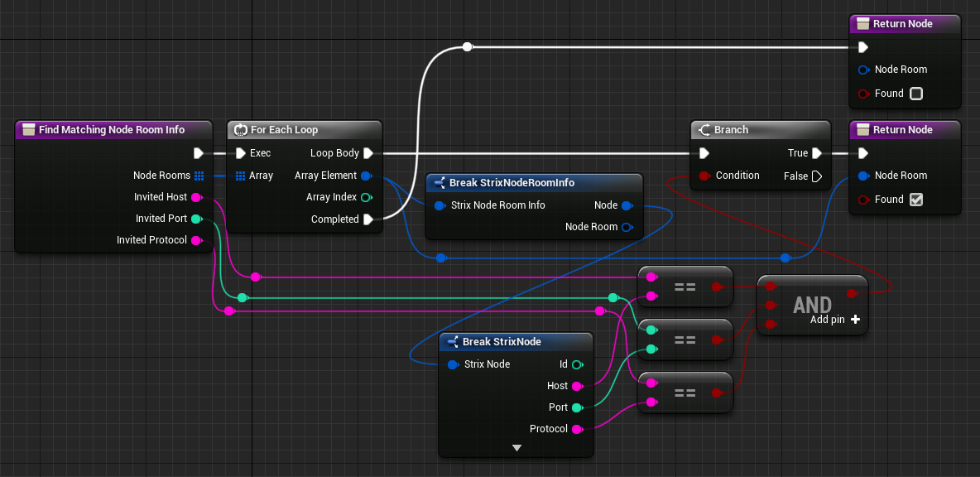
Task: Click the middle input pin of the AND node
Action: coord(771,306)
